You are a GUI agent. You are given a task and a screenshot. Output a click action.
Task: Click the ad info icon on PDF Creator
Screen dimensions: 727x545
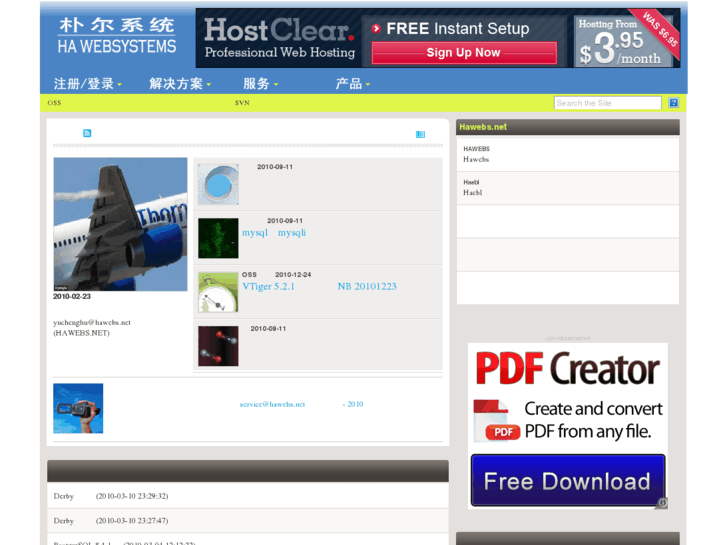(663, 503)
